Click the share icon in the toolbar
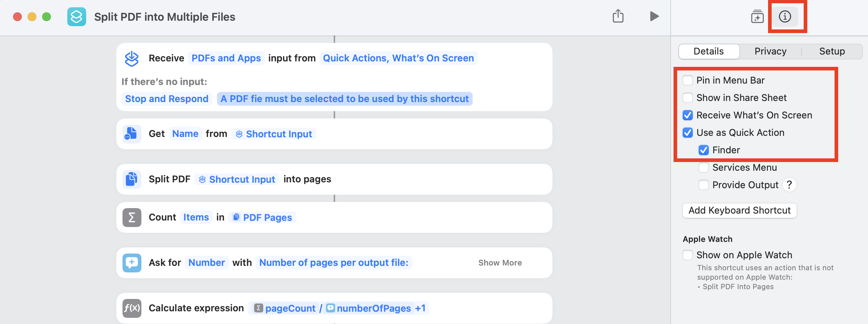This screenshot has height=324, width=868. tap(618, 16)
